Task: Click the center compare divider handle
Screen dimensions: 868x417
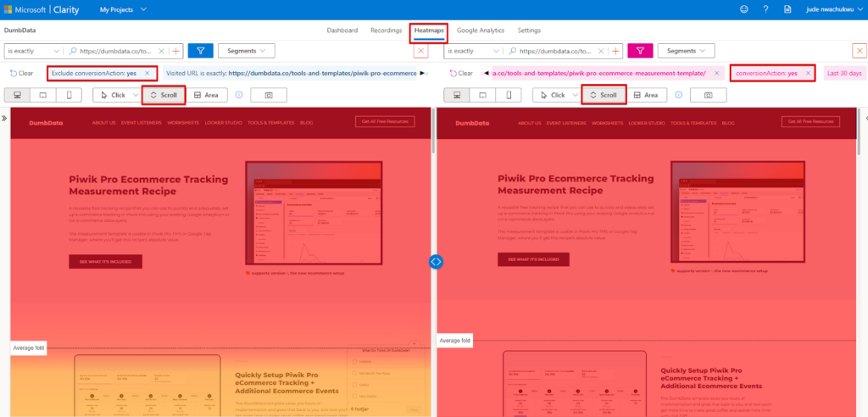Action: click(436, 261)
